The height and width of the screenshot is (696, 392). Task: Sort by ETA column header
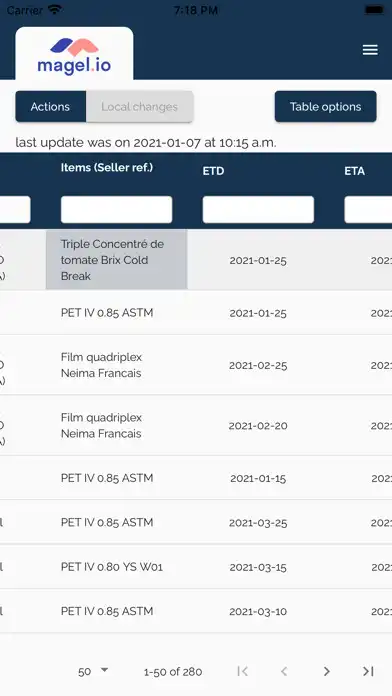(x=354, y=171)
